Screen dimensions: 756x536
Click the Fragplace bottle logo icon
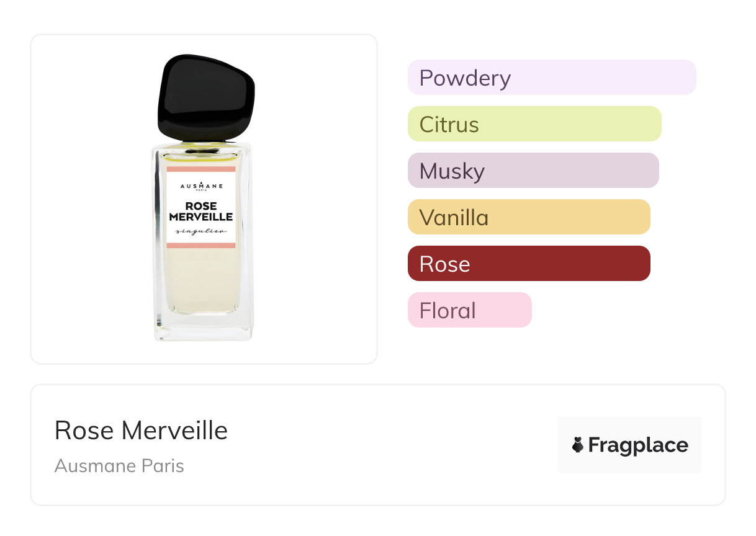tap(578, 445)
